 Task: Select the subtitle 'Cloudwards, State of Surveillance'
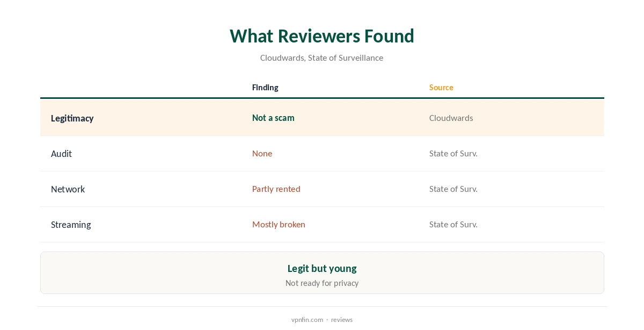(x=322, y=58)
